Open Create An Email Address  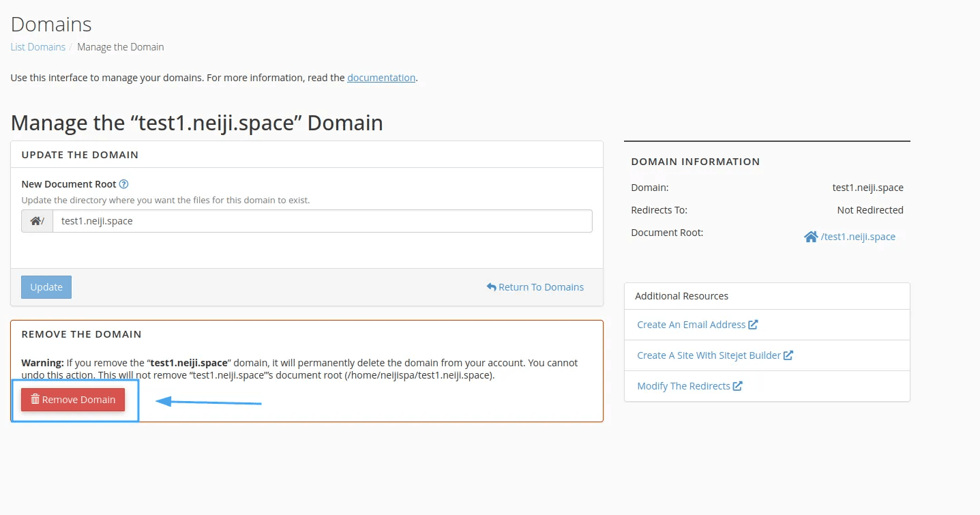[692, 324]
